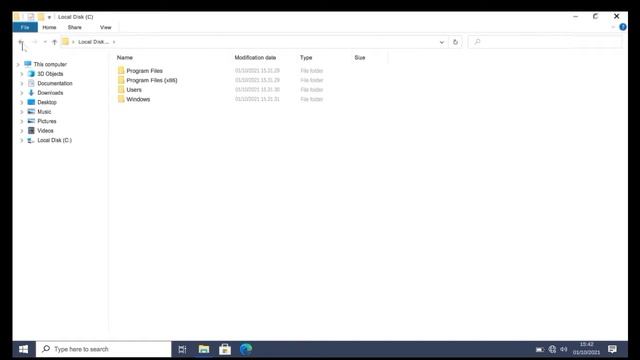The width and height of the screenshot is (640, 360).
Task: Open Local Disk (C:) in navigation pane
Action: click(54, 140)
